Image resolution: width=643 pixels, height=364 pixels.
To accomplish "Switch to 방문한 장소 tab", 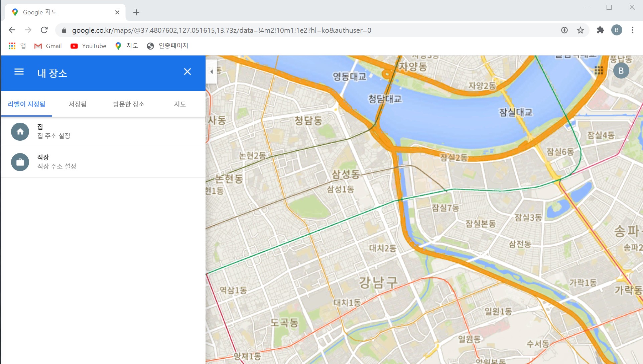I will (129, 104).
